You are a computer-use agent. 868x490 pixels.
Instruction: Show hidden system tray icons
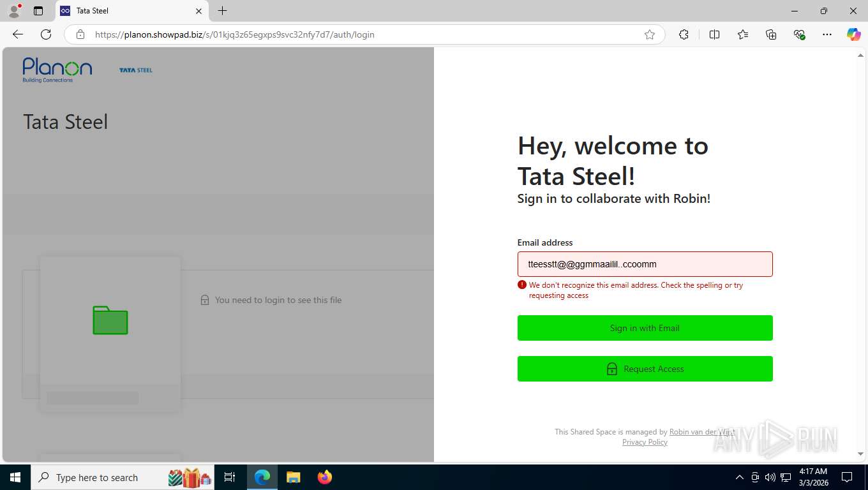coord(740,477)
